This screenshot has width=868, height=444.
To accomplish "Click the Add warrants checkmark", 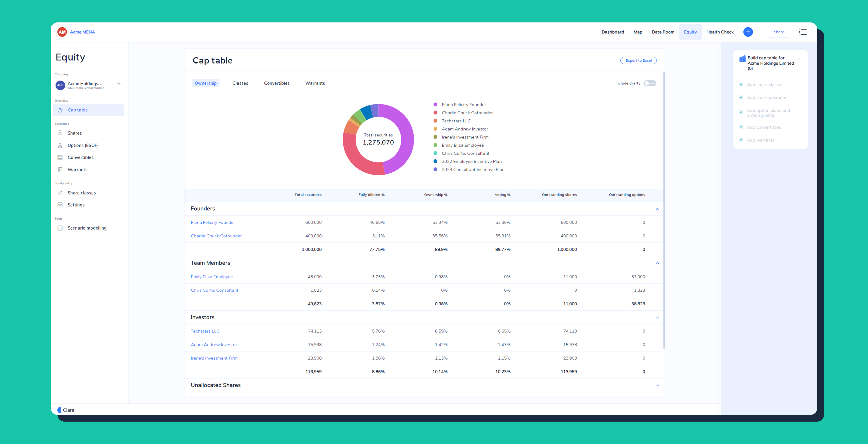I will (741, 140).
